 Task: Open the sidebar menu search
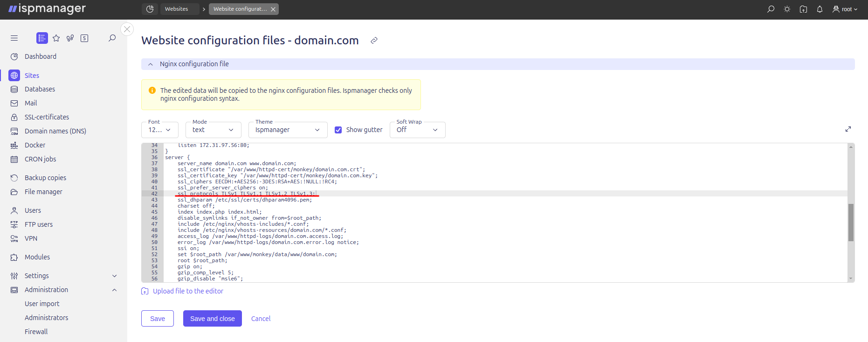[x=112, y=38]
